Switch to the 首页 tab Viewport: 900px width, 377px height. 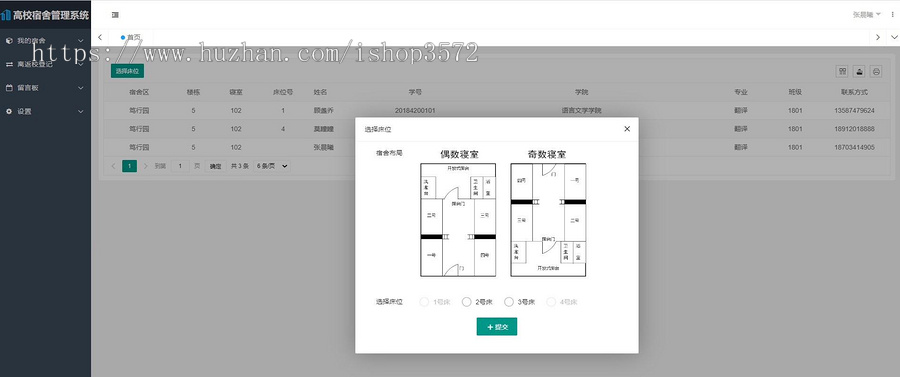tap(131, 37)
